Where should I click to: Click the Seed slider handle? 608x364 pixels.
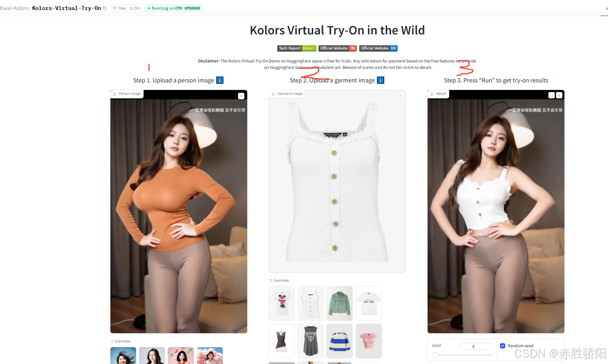tap(435, 355)
